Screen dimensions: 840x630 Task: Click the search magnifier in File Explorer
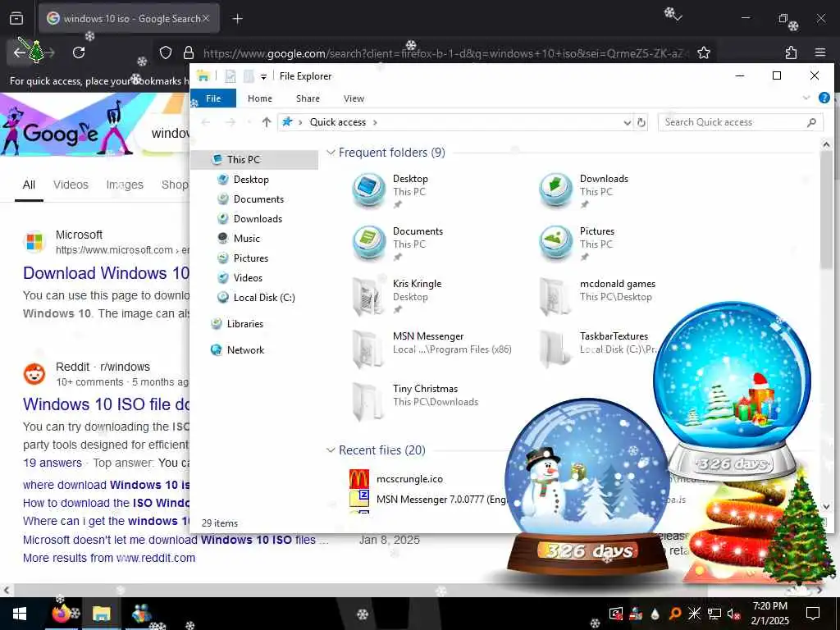[811, 122]
